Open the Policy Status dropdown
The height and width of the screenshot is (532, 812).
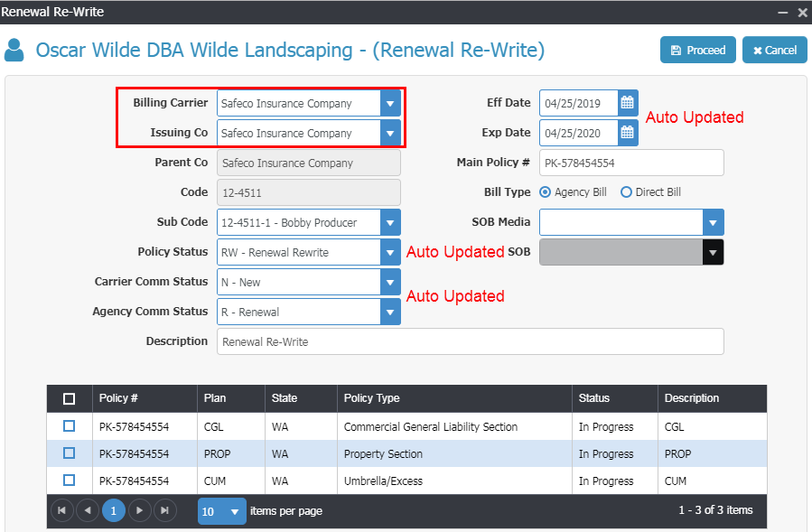(x=390, y=252)
